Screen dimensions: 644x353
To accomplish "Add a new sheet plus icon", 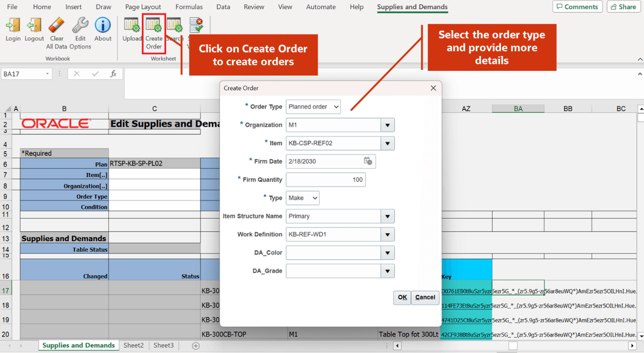I will click(x=196, y=345).
